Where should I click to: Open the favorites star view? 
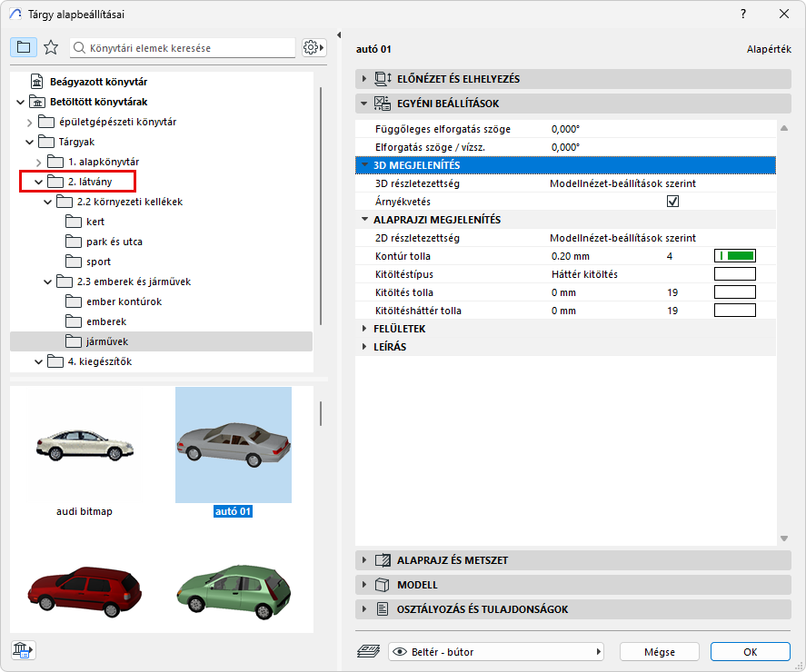pos(51,47)
